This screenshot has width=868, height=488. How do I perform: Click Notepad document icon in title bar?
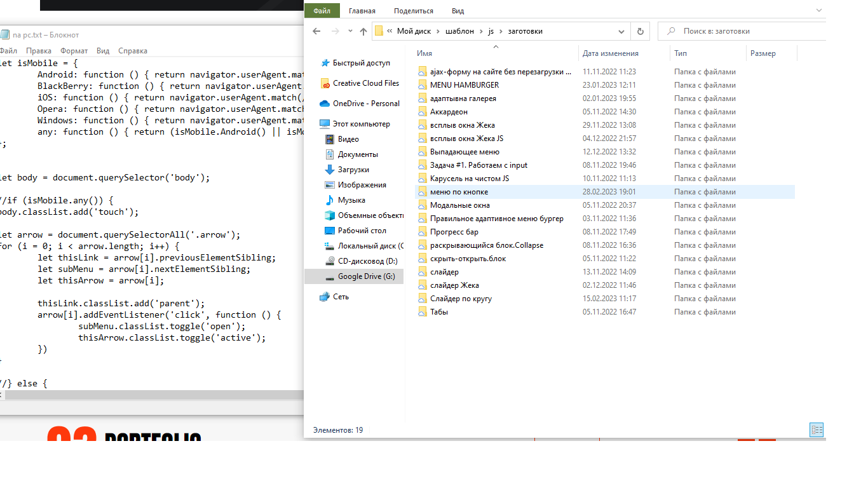pyautogui.click(x=4, y=35)
